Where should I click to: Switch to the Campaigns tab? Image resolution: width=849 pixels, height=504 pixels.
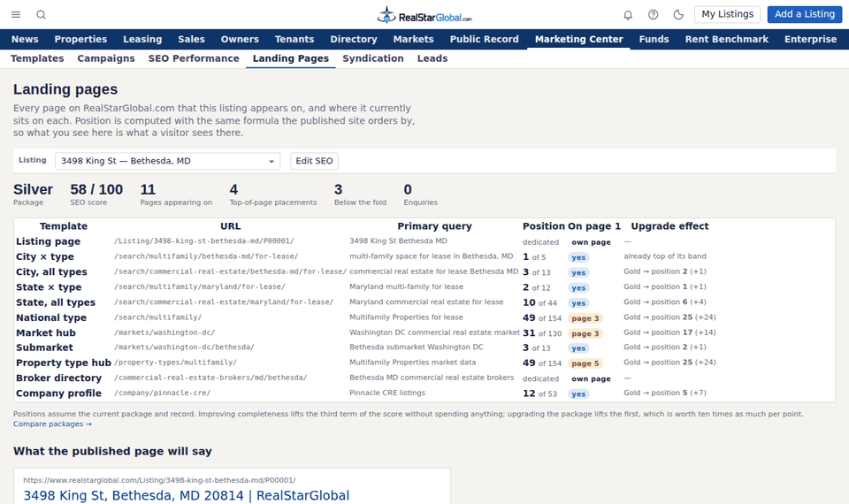click(x=106, y=58)
